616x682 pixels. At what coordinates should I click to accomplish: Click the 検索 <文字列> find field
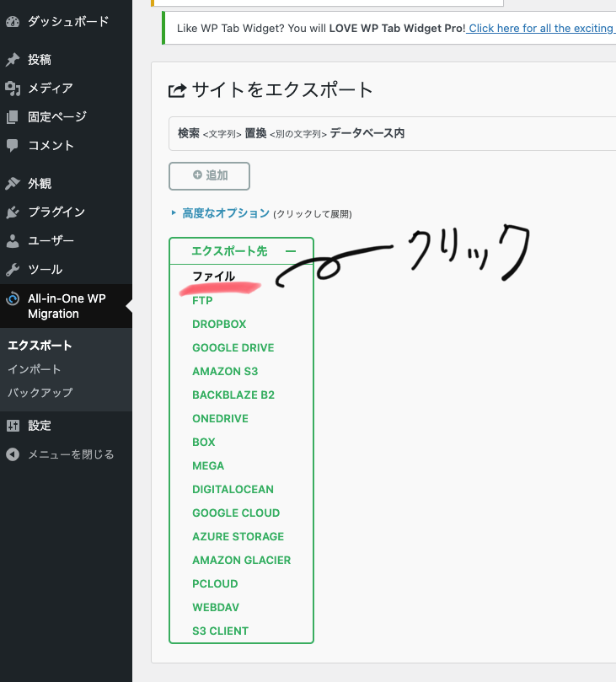point(210,133)
